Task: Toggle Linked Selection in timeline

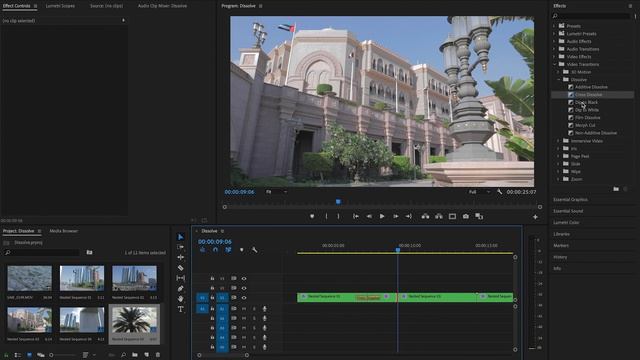Action: click(228, 250)
